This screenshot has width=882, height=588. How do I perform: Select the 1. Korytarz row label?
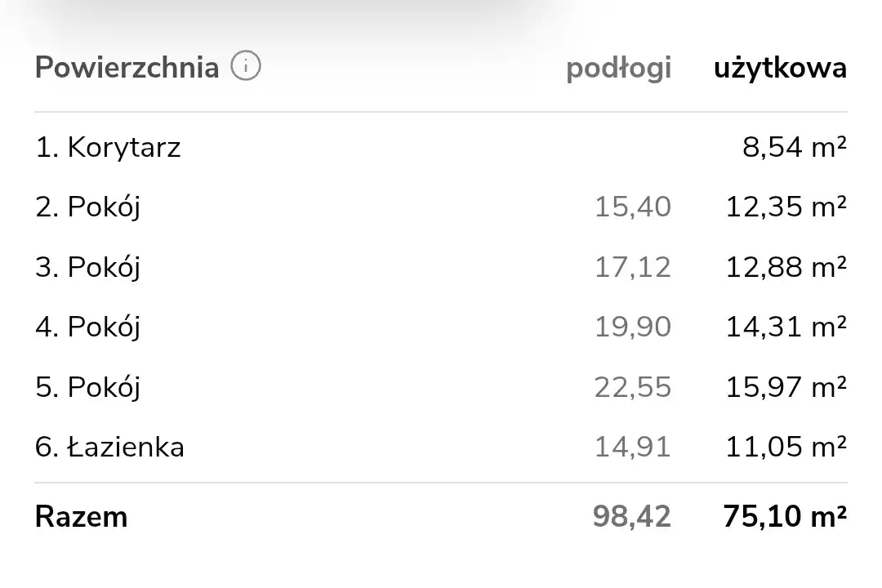click(x=108, y=148)
